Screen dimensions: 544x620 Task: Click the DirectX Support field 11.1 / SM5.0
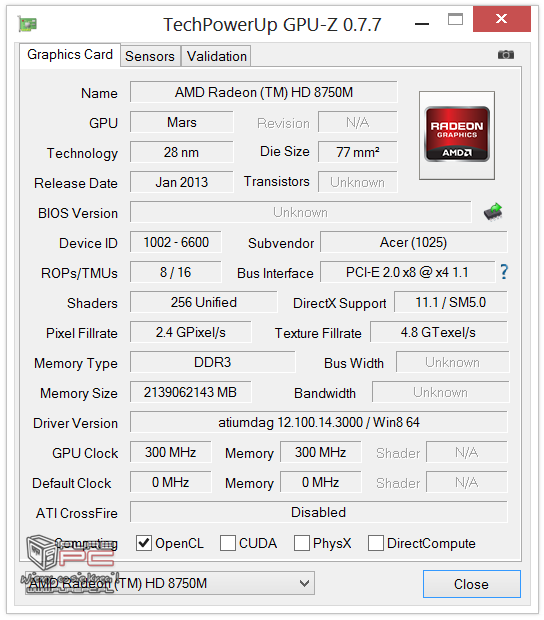tap(451, 302)
